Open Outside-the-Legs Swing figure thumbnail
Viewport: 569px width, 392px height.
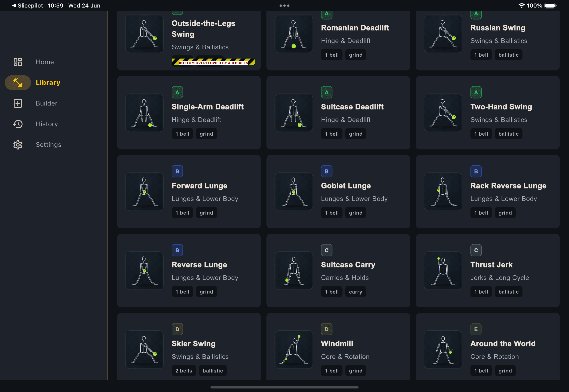[144, 34]
